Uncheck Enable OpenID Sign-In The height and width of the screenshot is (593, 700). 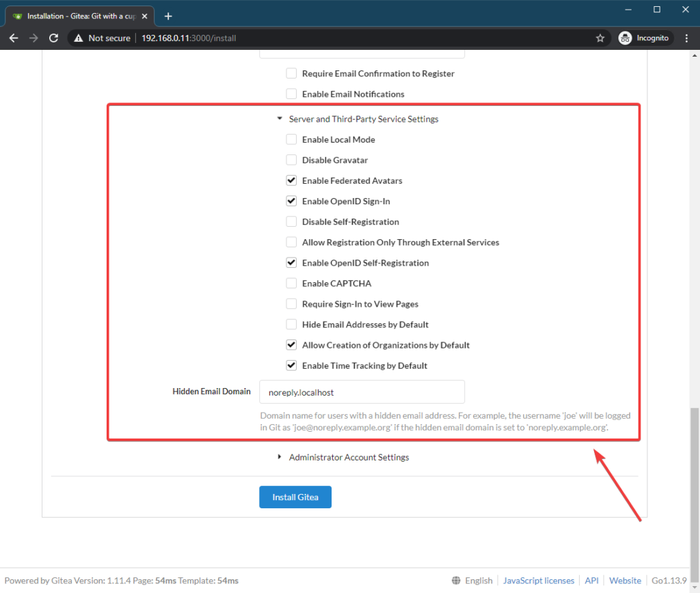(291, 201)
